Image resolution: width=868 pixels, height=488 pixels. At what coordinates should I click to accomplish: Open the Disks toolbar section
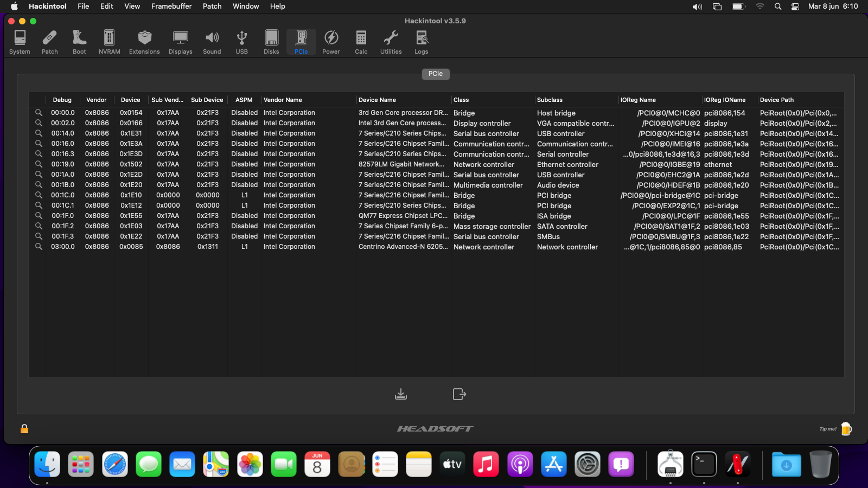pyautogui.click(x=271, y=42)
